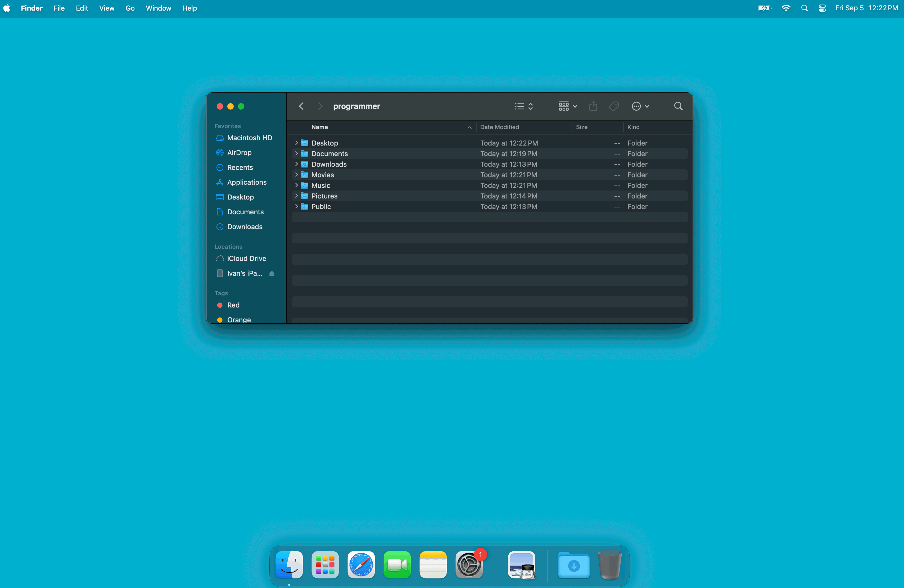904x588 pixels.
Task: Click the Edit Tags toolbar icon
Action: pos(614,106)
